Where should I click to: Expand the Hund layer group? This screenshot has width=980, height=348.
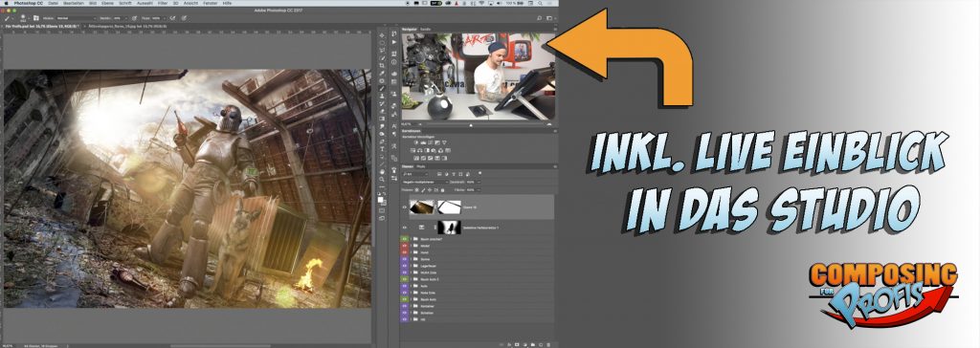pos(411,252)
